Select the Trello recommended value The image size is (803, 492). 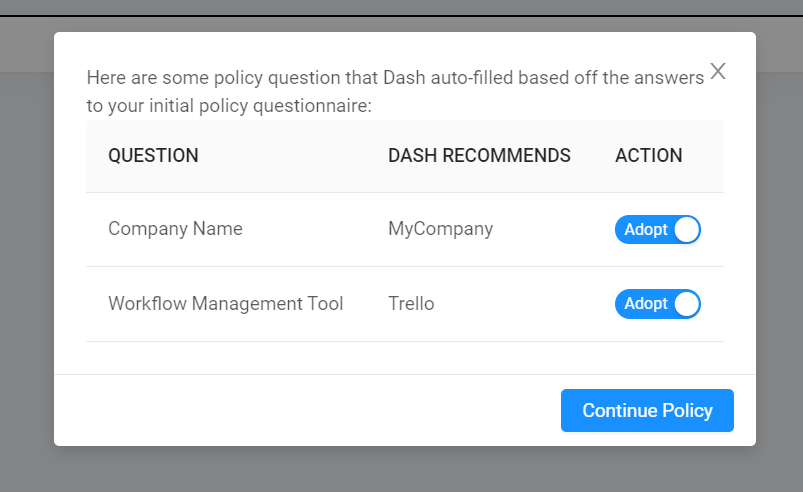pyautogui.click(x=411, y=303)
